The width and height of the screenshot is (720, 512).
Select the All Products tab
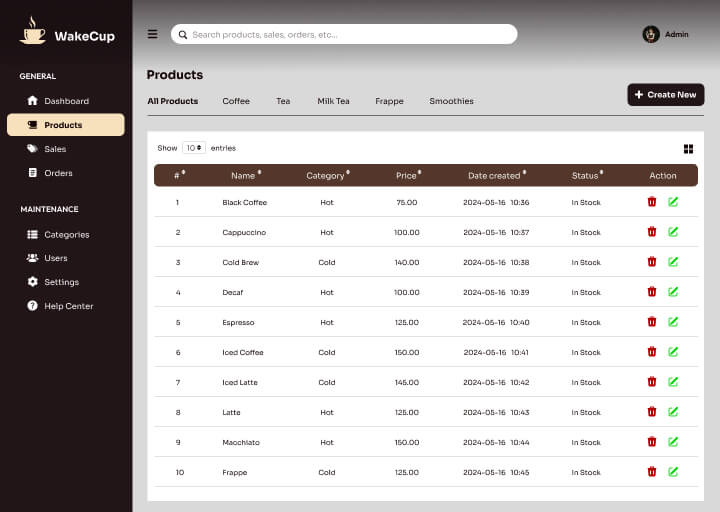[173, 101]
